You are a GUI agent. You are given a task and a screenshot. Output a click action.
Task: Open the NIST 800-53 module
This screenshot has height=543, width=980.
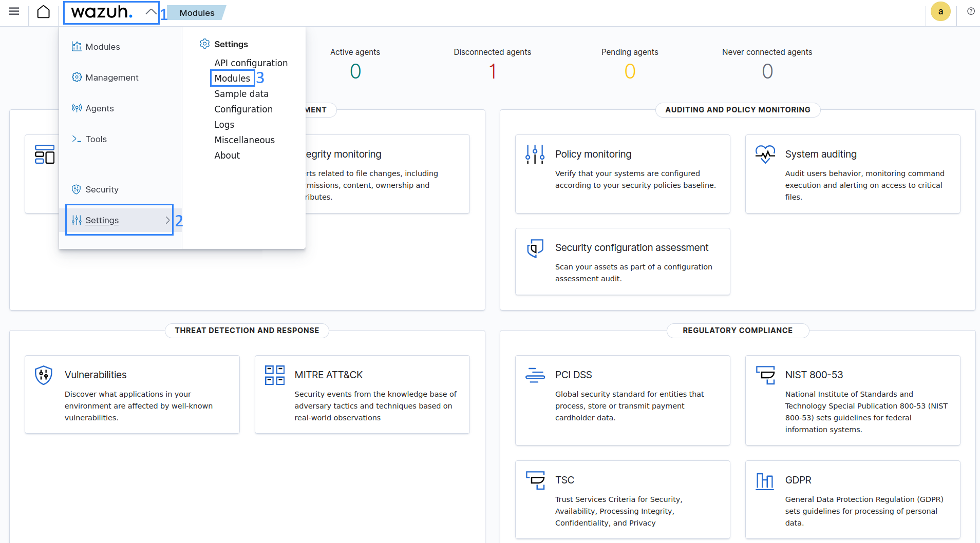pyautogui.click(x=853, y=400)
